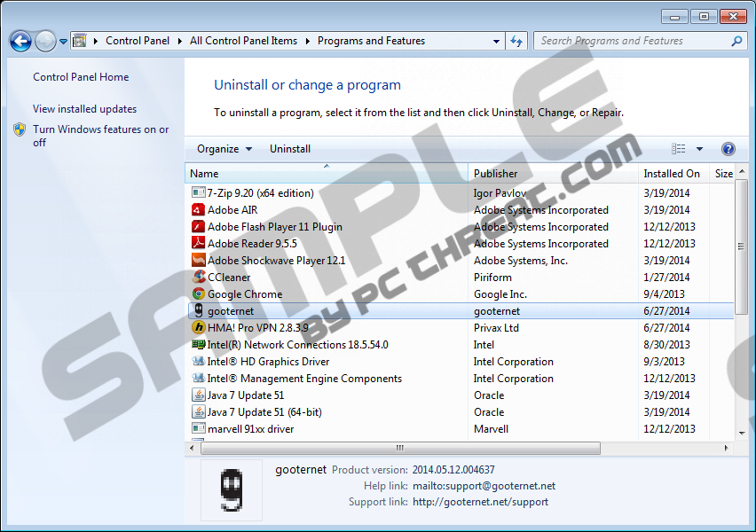Screen dimensions: 756x532
Task: Open the View installed updates link
Action: tap(85, 109)
